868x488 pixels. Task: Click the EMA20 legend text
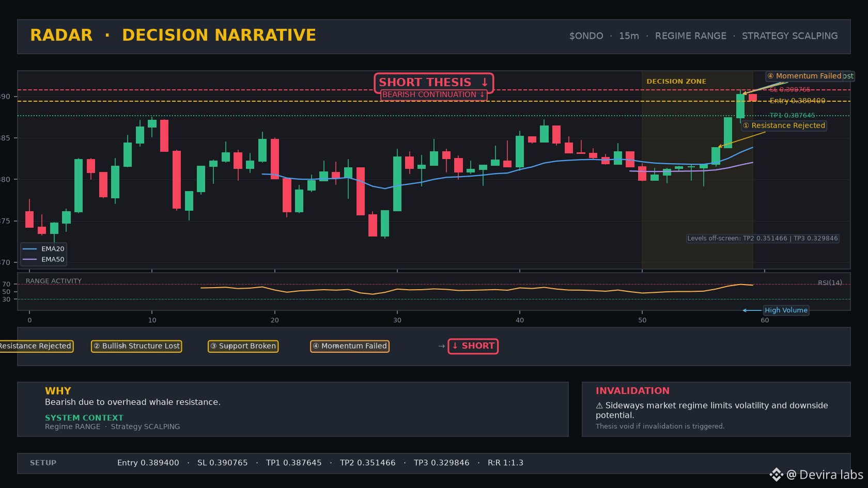point(53,249)
